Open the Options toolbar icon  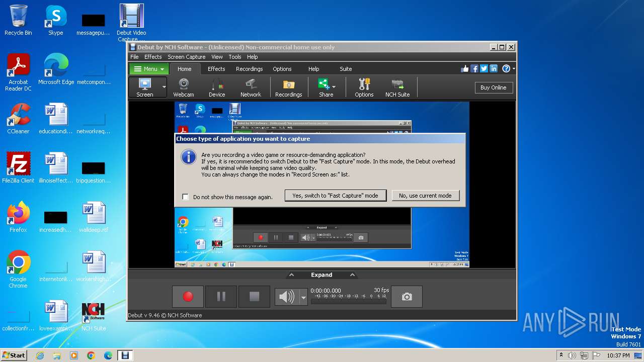364,87
